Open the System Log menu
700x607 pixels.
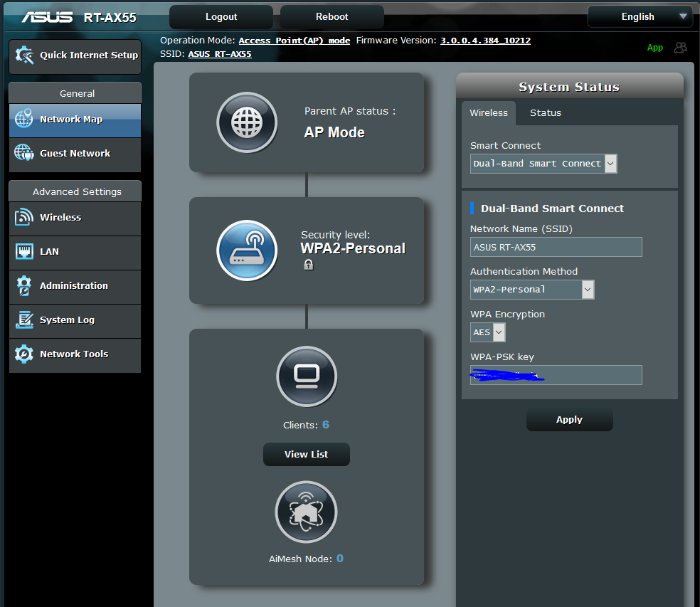pyautogui.click(x=75, y=321)
